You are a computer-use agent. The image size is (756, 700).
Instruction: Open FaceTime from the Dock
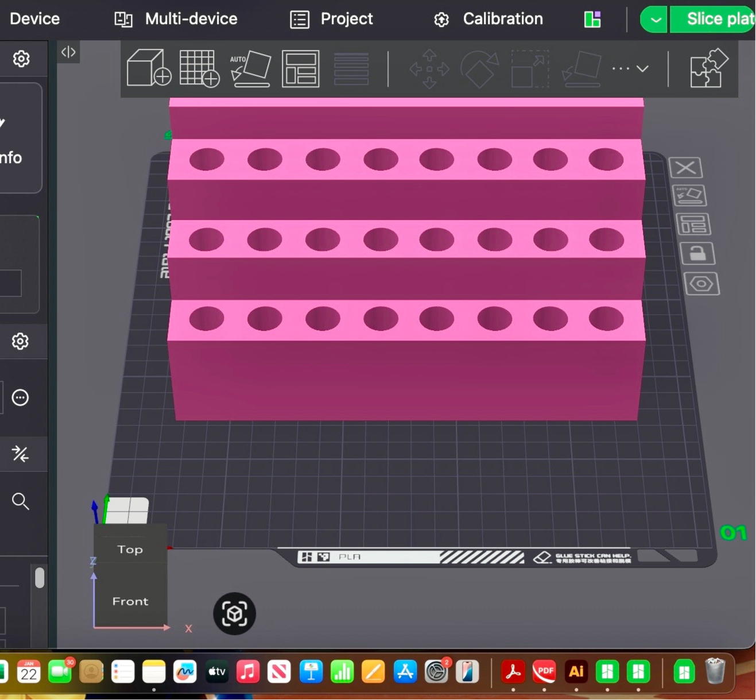(60, 671)
